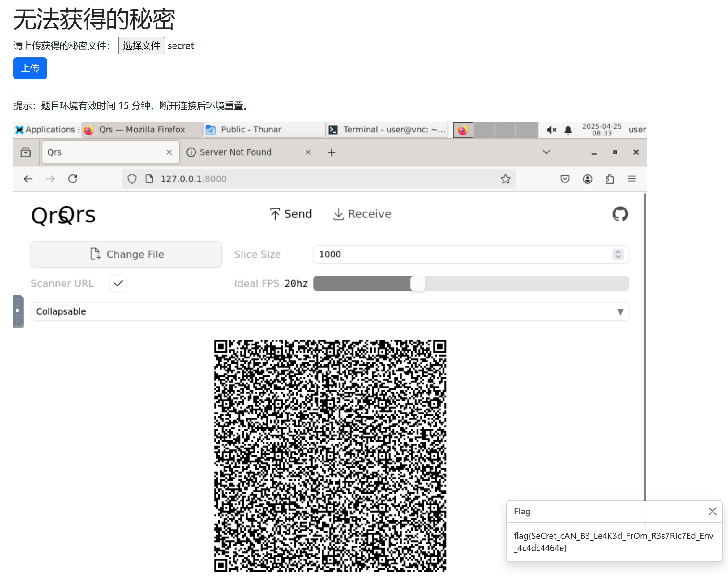Click the clock showing 2025-04-25 08:33
The image size is (728, 579).
click(x=602, y=129)
